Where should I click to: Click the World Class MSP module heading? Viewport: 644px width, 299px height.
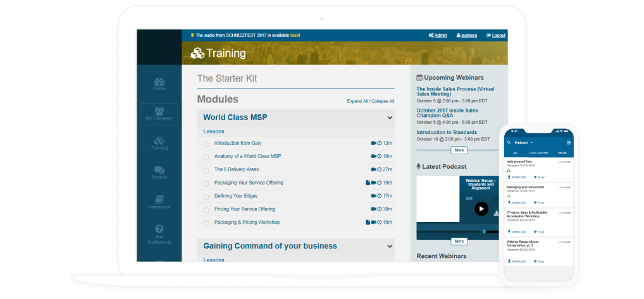(235, 118)
